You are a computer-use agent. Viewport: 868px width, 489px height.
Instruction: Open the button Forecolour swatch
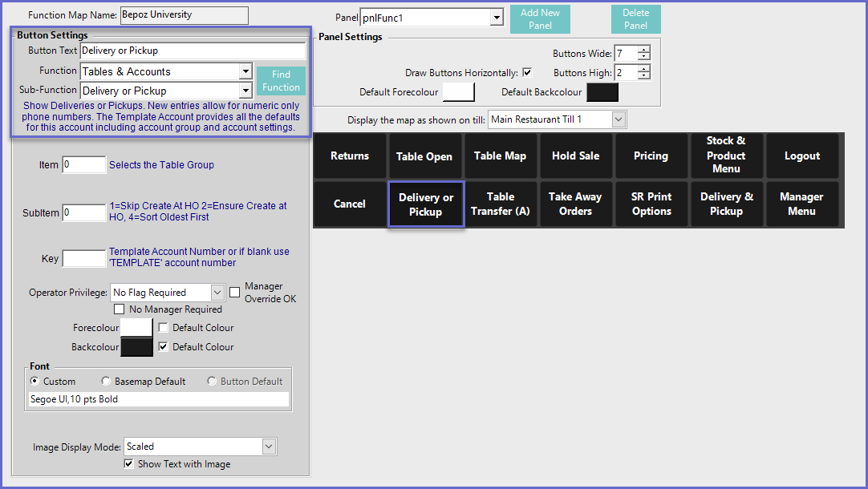point(136,328)
